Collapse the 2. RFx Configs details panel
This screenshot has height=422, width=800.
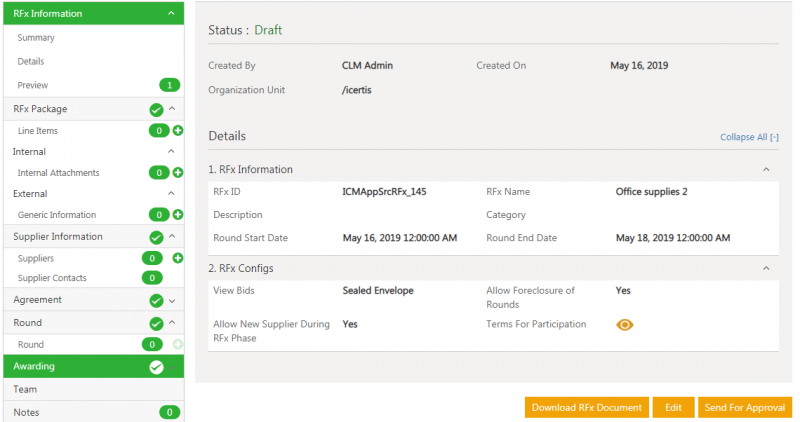pyautogui.click(x=766, y=268)
